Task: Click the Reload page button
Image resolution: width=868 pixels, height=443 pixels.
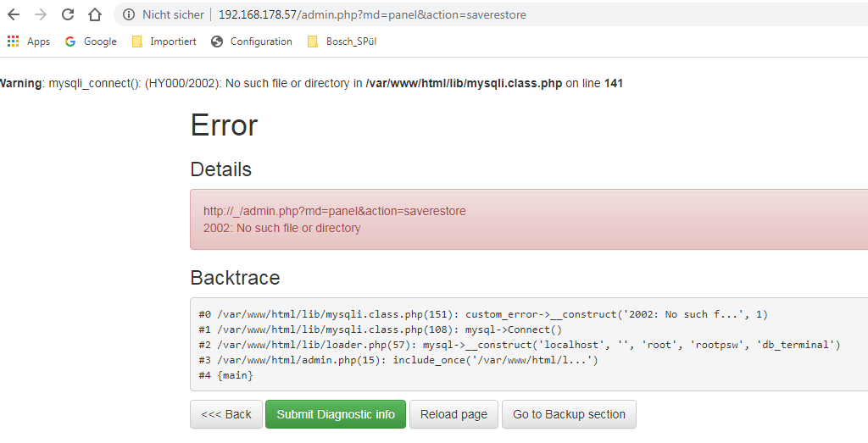Action: (x=454, y=414)
